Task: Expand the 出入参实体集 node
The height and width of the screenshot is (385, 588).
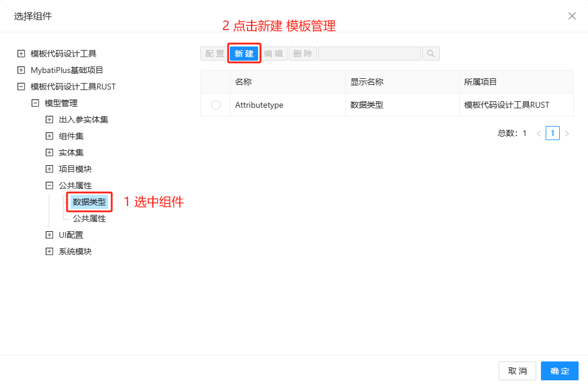Action: 49,120
